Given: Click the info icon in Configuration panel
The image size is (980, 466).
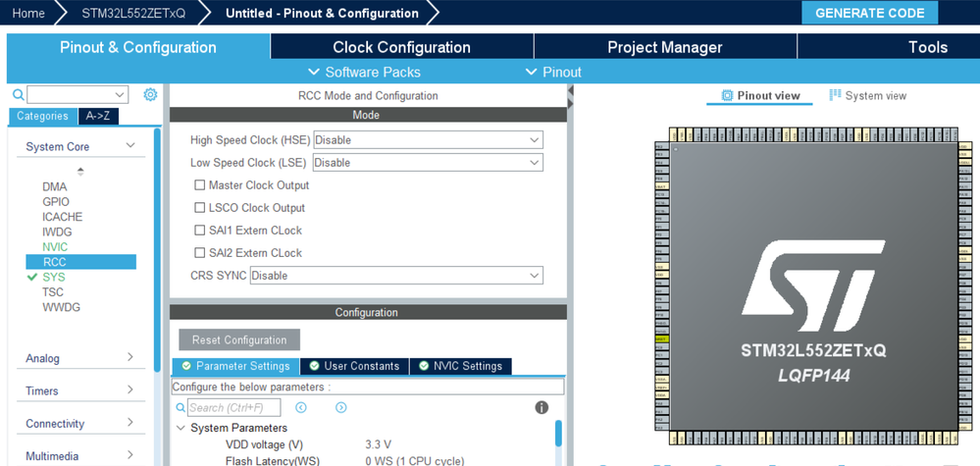Looking at the screenshot, I should [542, 407].
